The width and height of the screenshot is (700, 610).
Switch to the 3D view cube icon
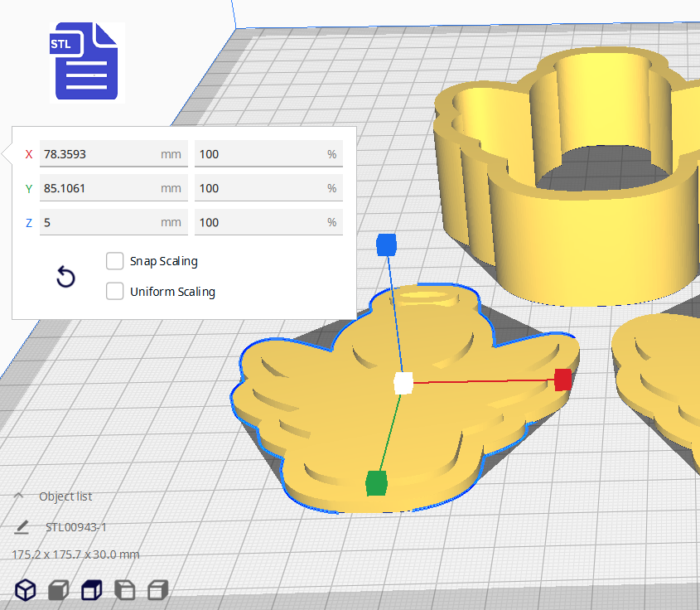pyautogui.click(x=27, y=590)
